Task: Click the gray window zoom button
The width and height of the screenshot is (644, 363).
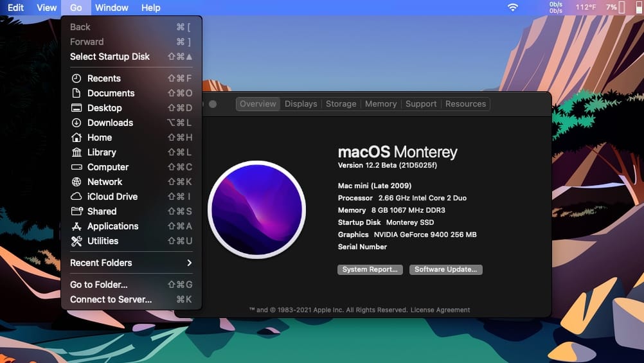Action: 213,104
